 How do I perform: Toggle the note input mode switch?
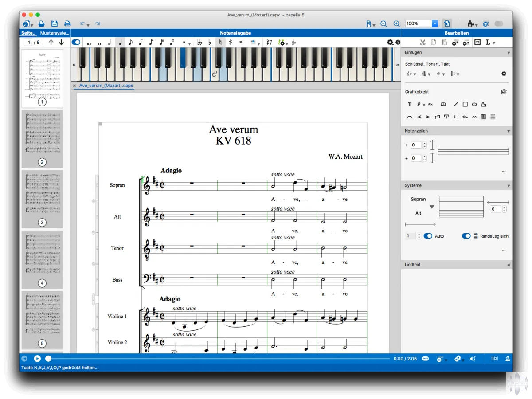click(x=76, y=42)
